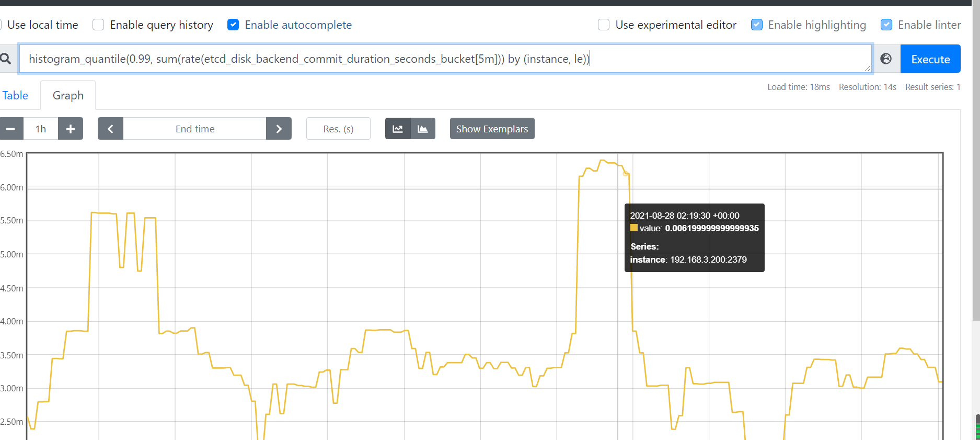The image size is (980, 440).
Task: Toggle Enable linter checkbox
Action: tap(886, 25)
